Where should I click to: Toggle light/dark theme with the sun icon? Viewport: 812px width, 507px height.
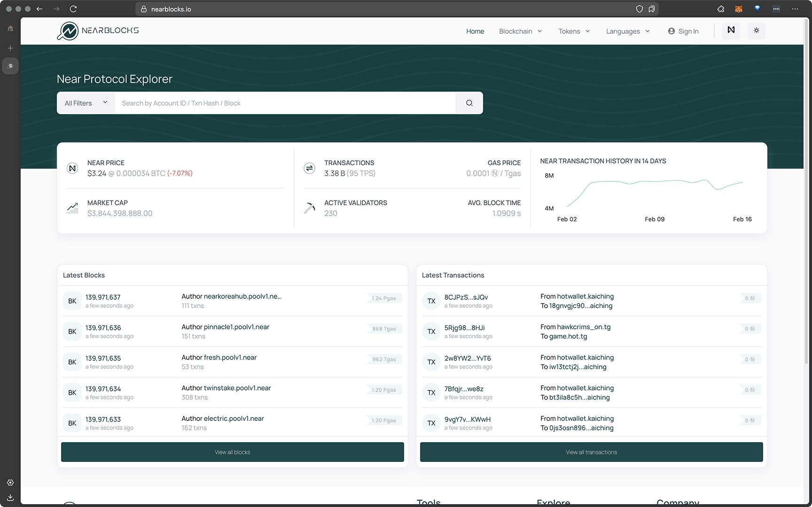[756, 30]
